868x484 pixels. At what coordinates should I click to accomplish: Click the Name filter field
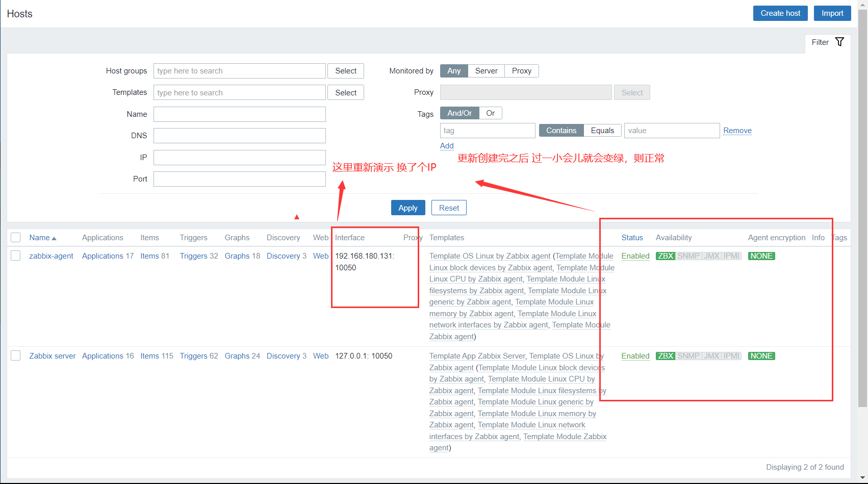(x=239, y=114)
